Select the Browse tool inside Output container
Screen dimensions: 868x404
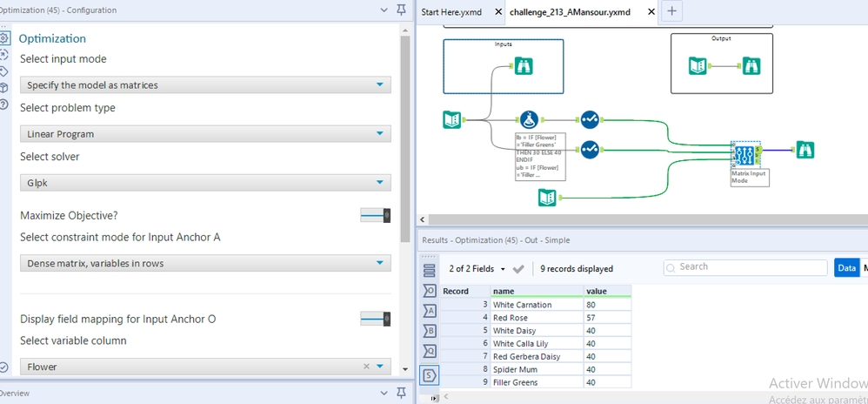[751, 66]
